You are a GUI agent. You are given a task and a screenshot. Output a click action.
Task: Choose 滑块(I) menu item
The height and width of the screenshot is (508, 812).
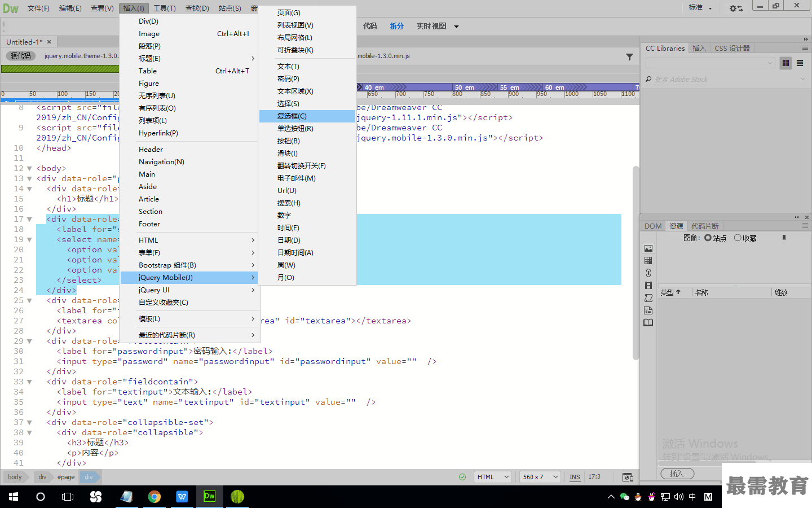pyautogui.click(x=307, y=154)
